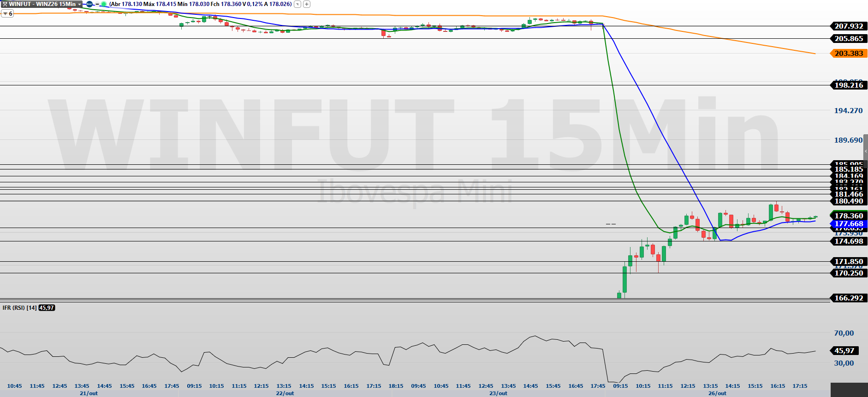
Task: Click the green status circle icon
Action: pos(104,4)
